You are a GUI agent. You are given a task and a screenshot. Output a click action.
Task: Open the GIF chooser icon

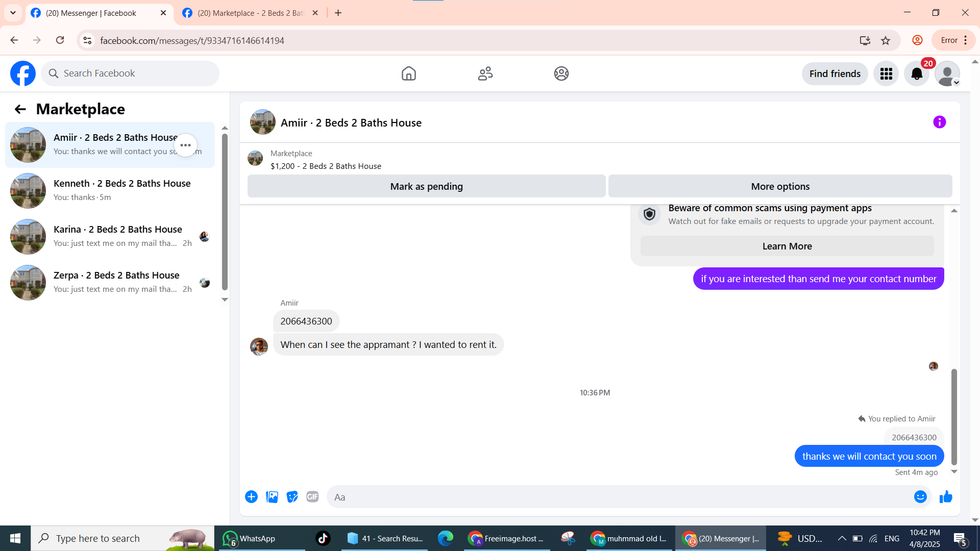[312, 497]
